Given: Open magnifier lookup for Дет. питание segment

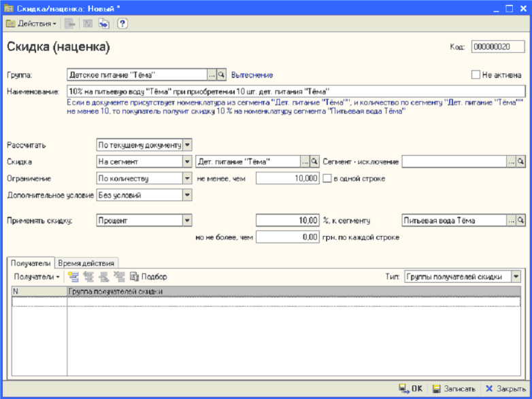Looking at the screenshot, I should coord(314,162).
